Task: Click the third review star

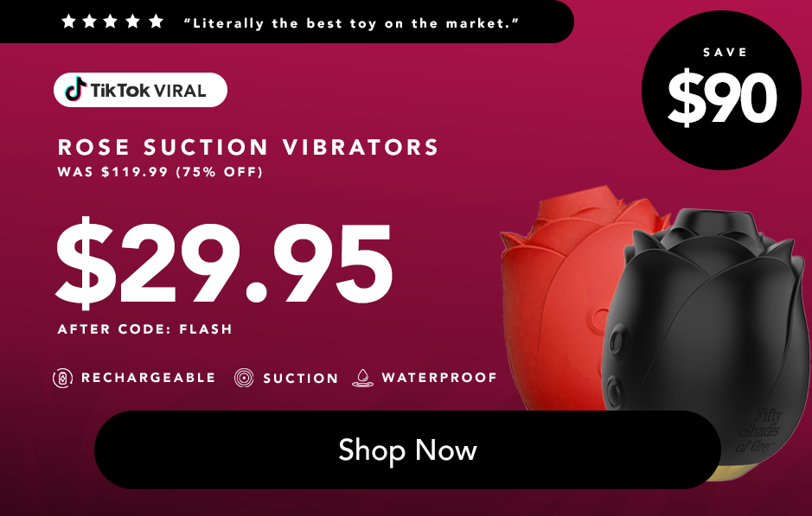Action: coord(111,22)
